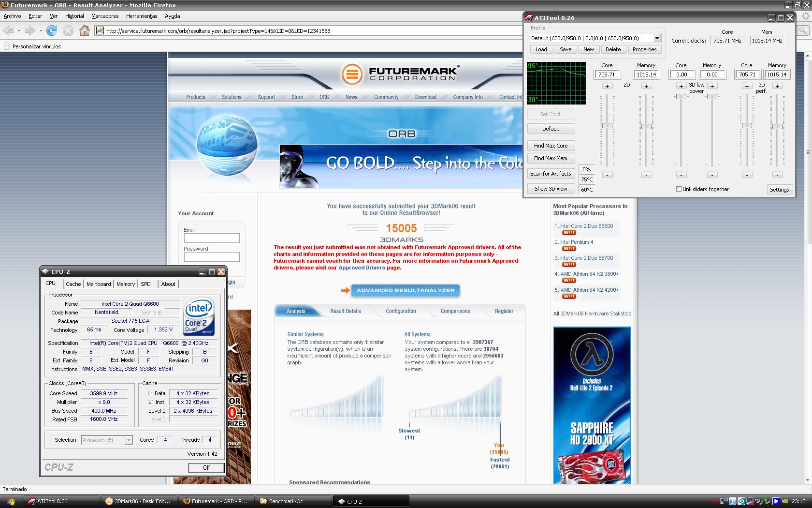Open the Marcadores menu

105,16
